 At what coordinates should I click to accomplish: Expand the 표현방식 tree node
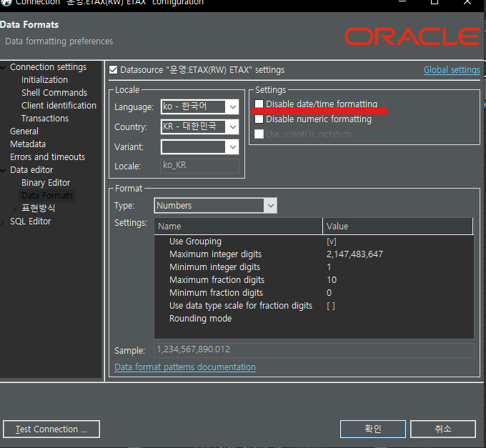pos(14,209)
